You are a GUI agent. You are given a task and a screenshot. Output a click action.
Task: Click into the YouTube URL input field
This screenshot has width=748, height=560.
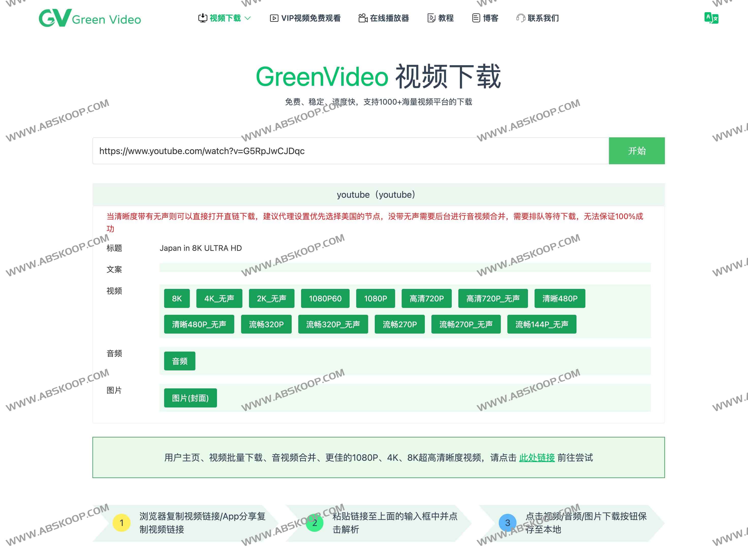pyautogui.click(x=350, y=151)
